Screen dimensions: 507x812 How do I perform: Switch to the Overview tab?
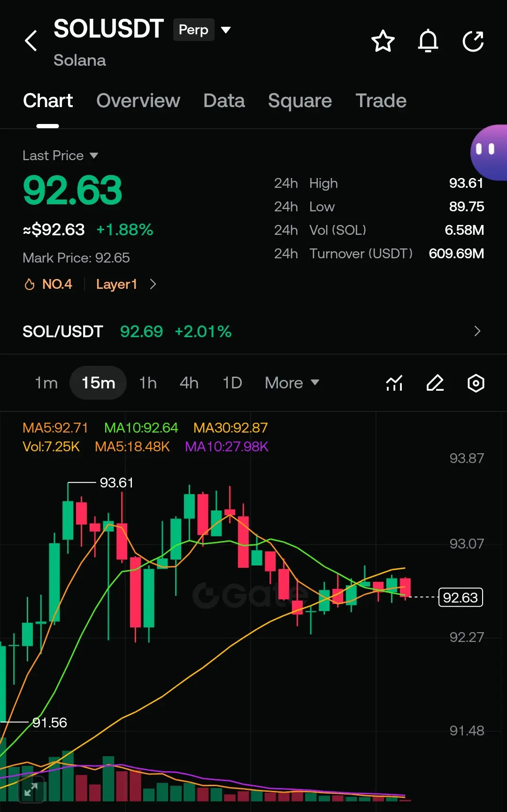click(138, 101)
